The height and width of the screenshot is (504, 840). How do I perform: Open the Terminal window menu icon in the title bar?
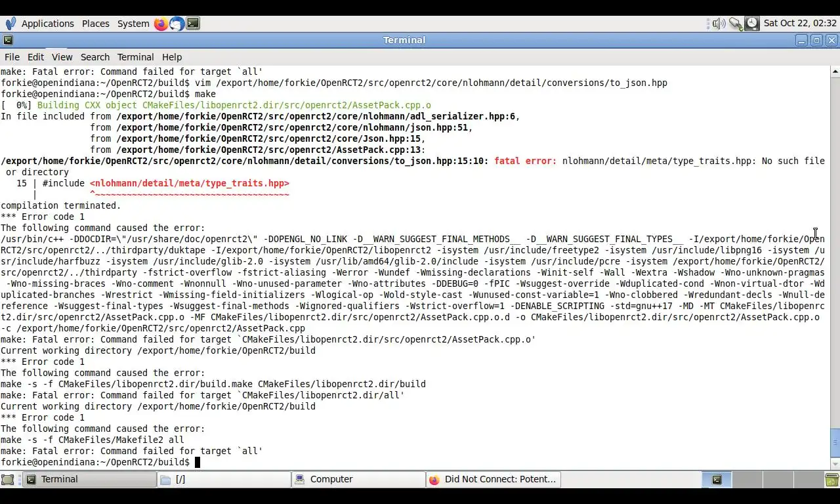8,40
